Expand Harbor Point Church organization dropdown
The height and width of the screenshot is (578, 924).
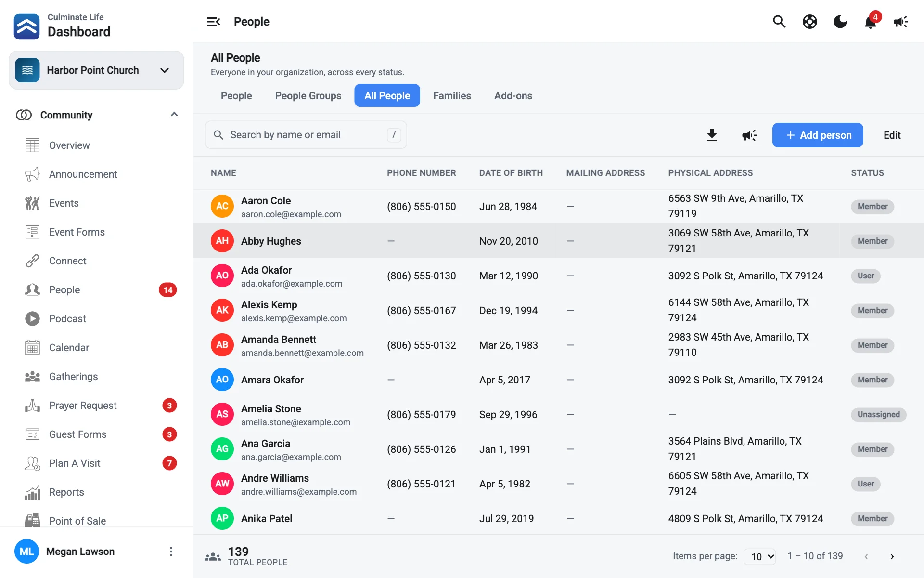[x=96, y=70]
